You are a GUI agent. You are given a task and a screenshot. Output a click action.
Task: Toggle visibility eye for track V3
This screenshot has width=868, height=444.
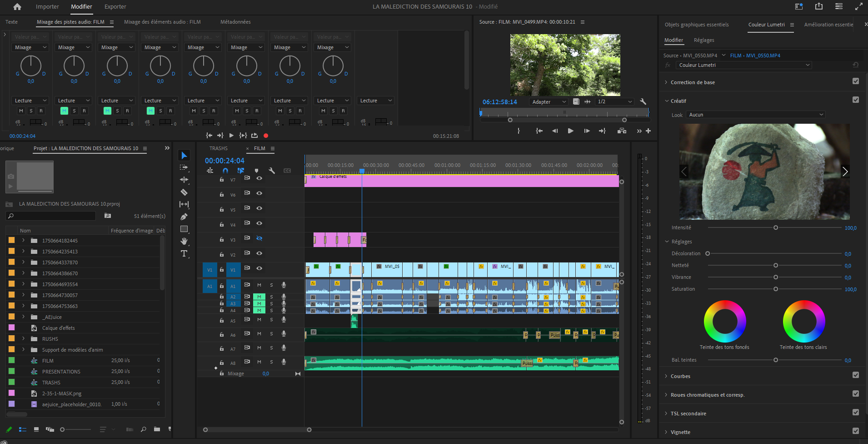coord(259,238)
